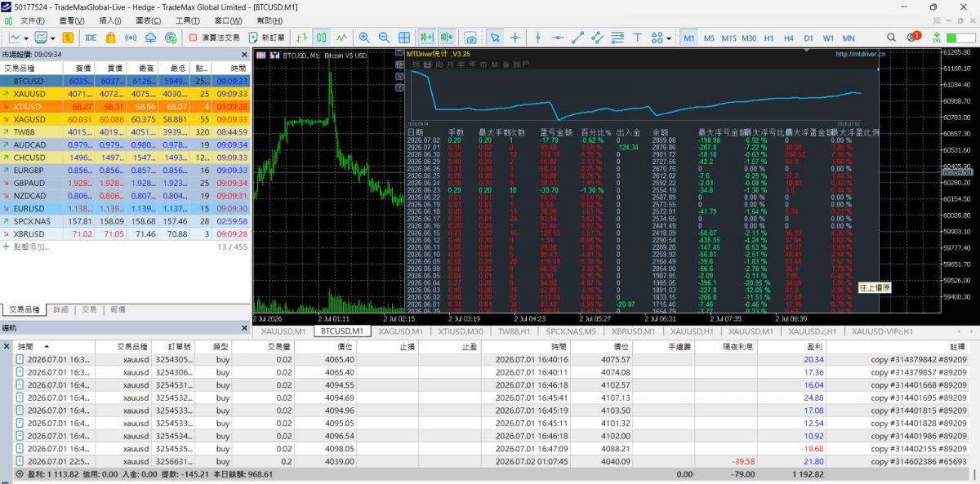This screenshot has height=484, width=980.
Task: Open the 插入 menu
Action: pos(111,20)
